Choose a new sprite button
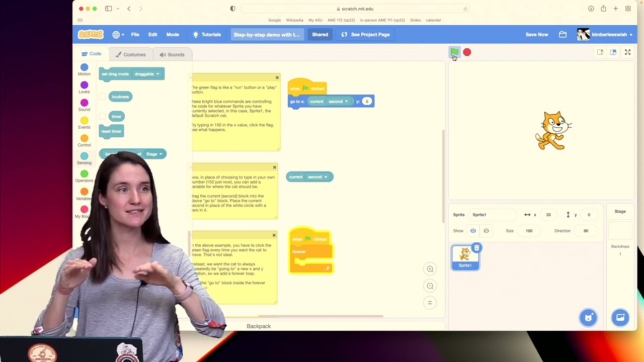 [588, 317]
